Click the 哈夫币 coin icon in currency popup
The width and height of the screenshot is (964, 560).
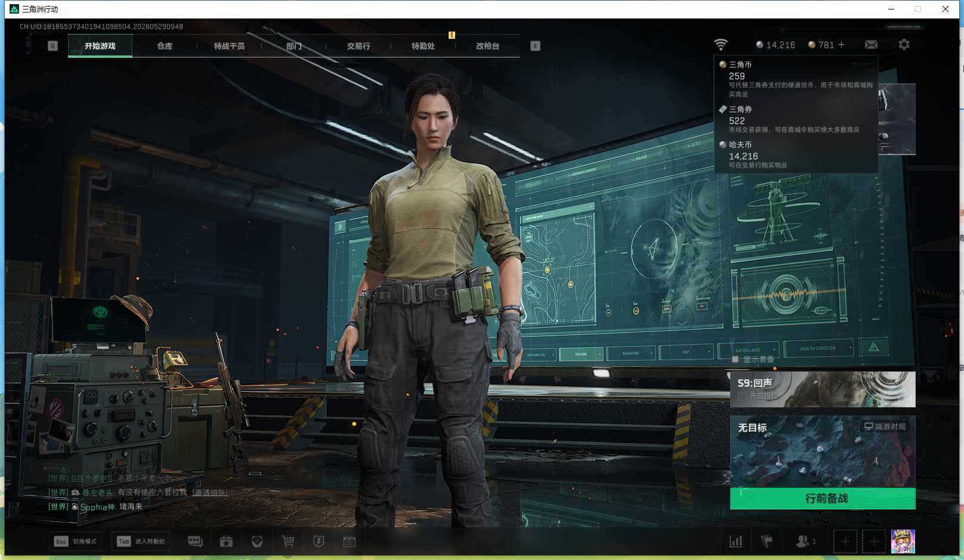click(x=722, y=144)
